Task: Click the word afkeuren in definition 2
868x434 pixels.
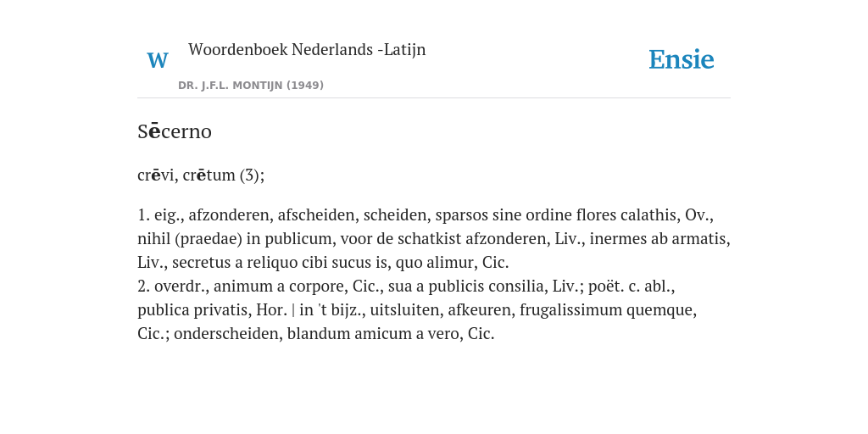Action: [479, 310]
